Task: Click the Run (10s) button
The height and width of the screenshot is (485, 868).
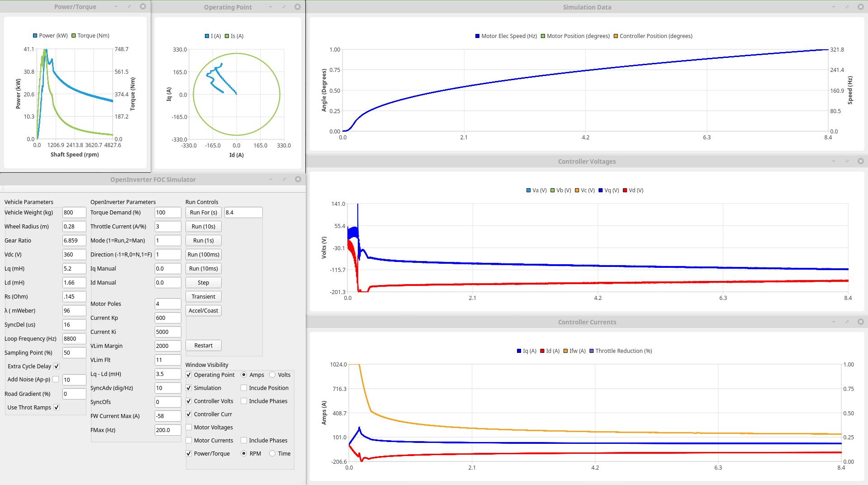Action: click(203, 227)
